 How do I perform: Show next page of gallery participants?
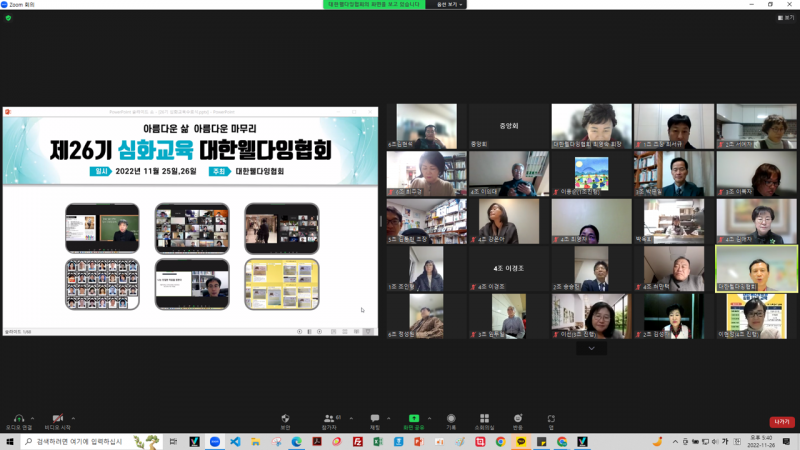click(591, 349)
